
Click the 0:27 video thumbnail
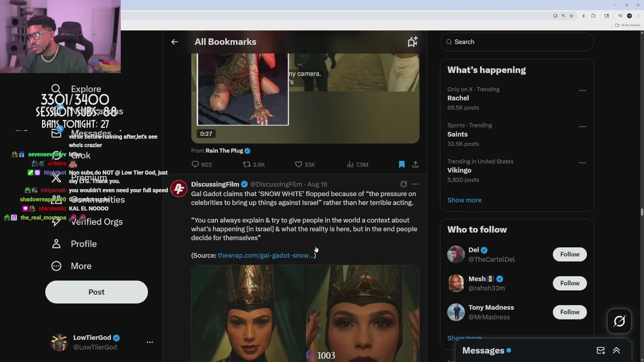(x=305, y=99)
